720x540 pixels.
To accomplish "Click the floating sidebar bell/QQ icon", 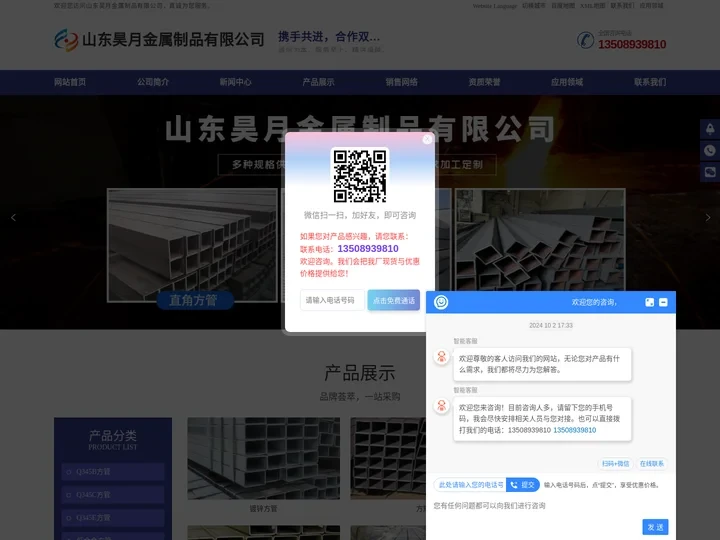I will tap(710, 129).
